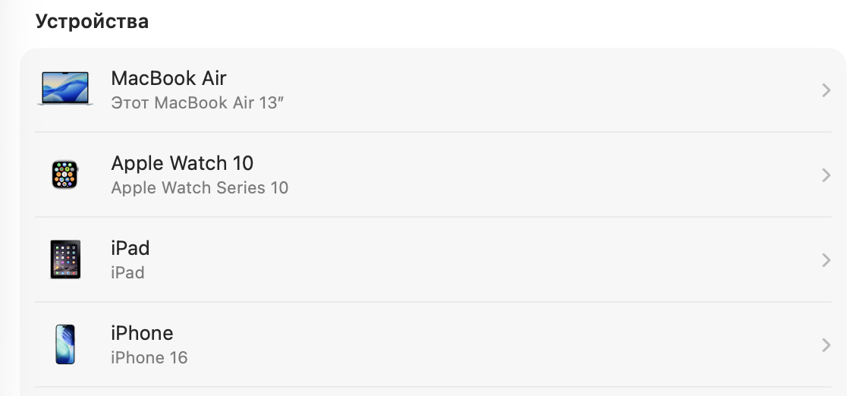
Task: Click the gray iPad model subtitle
Action: click(127, 272)
